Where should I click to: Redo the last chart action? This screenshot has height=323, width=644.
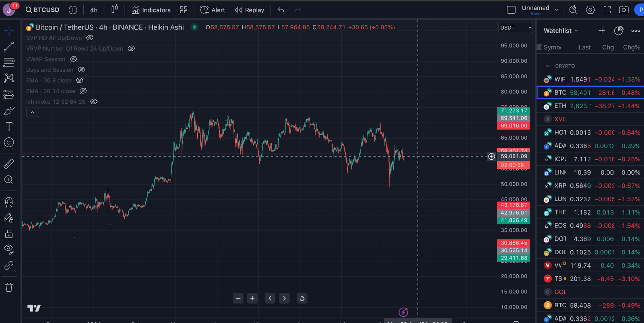pos(298,10)
